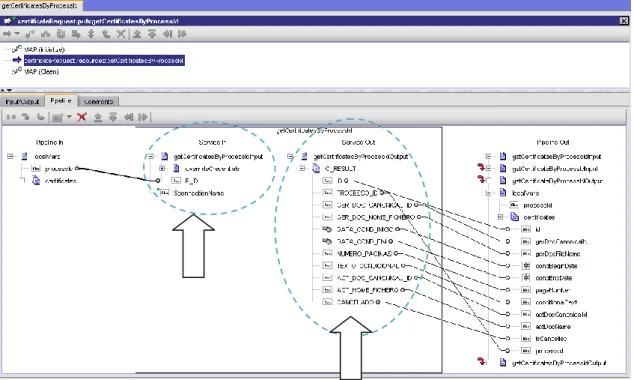Select the MAP (Clean) flow step
Viewport: 634px width, 380px height.
tap(41, 72)
